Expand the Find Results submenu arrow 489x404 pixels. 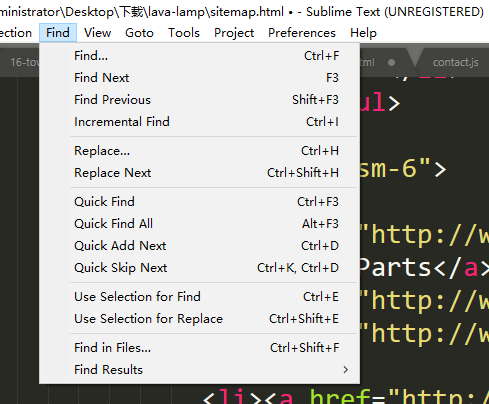click(x=346, y=369)
